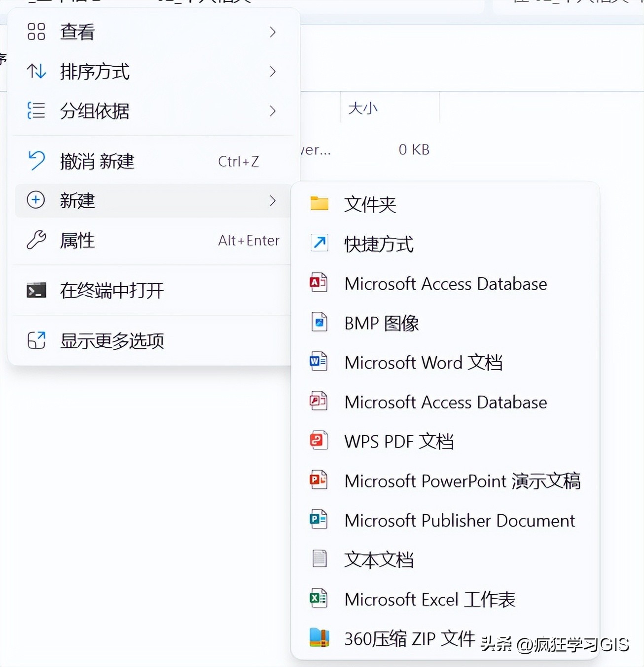Create a new WPS PDF 文档
The height and width of the screenshot is (667, 644).
pos(445,441)
